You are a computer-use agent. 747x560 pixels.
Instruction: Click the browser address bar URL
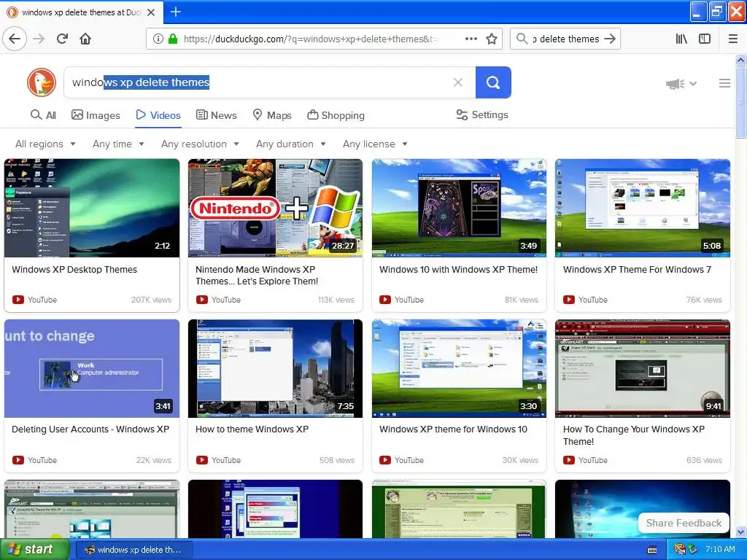tap(309, 39)
